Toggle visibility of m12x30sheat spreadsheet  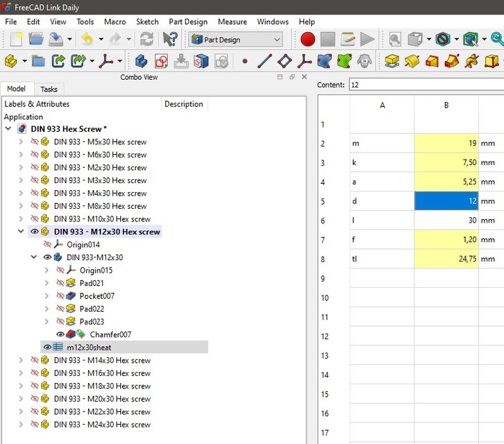pos(47,348)
